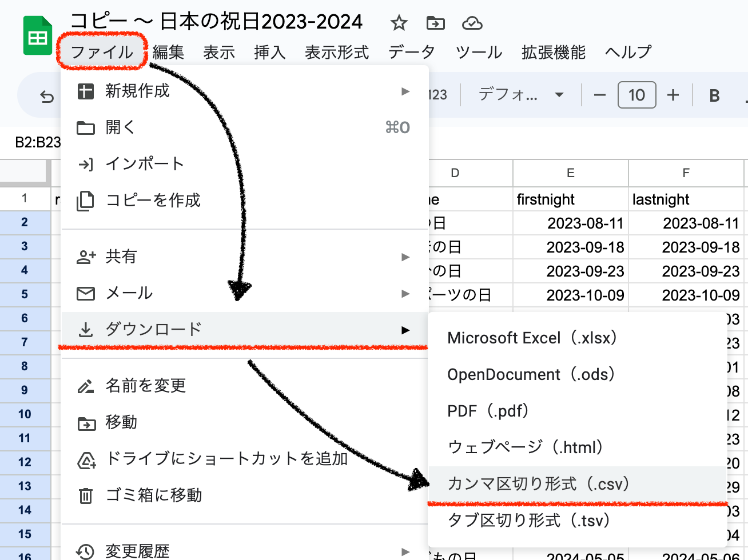Click the move-to-folder icon beside title
The image size is (748, 560).
point(436,23)
